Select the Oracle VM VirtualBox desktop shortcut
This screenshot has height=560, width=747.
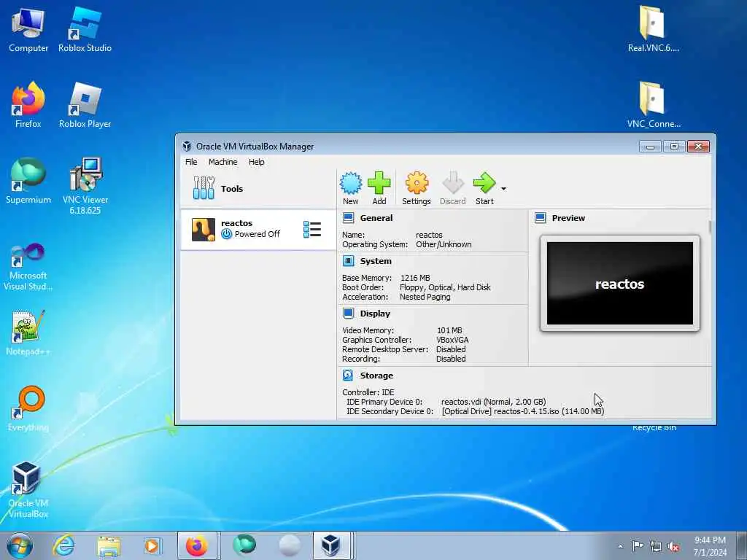[28, 489]
